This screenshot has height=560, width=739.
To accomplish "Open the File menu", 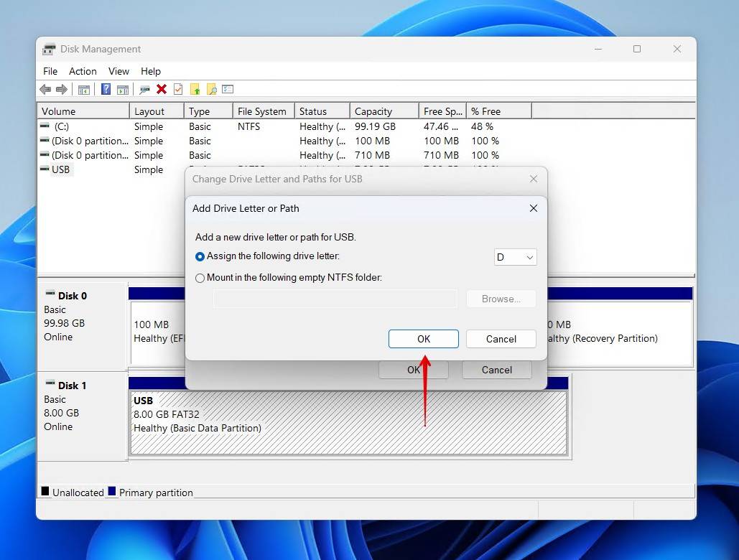I will point(50,71).
